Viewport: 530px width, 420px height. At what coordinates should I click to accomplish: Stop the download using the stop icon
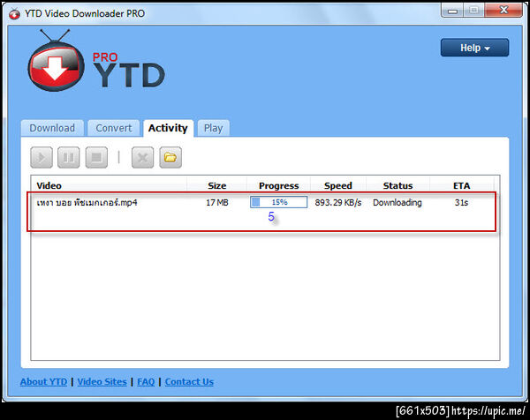pos(96,157)
